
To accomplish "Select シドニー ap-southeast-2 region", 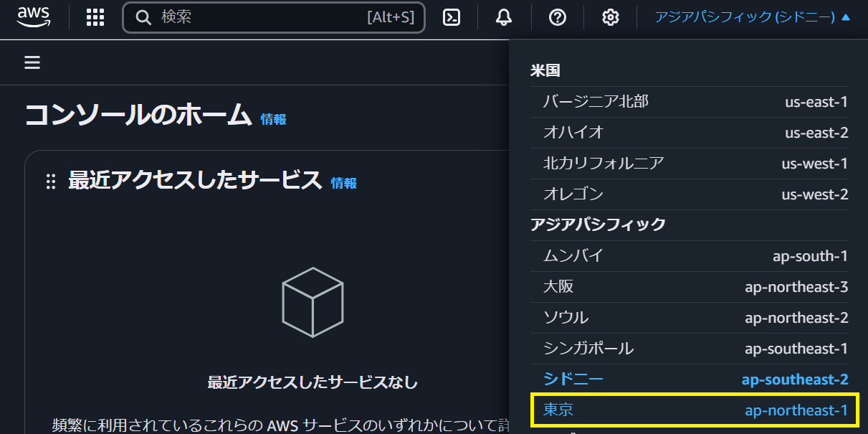I will click(690, 379).
